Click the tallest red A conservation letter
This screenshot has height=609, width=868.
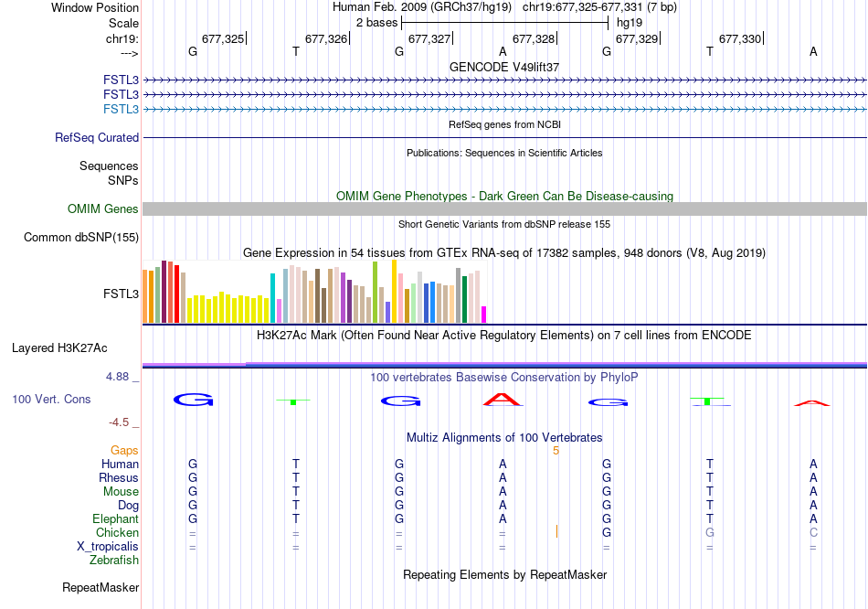503,399
